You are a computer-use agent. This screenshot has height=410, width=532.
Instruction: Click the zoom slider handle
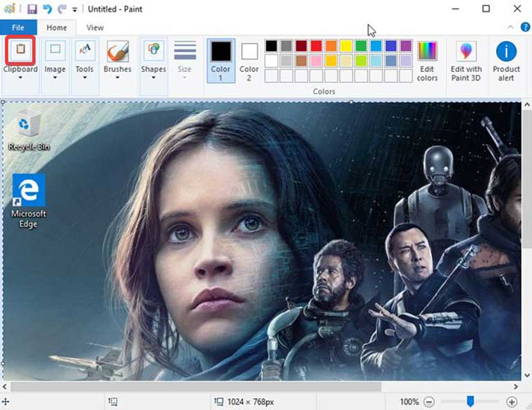pyautogui.click(x=470, y=402)
